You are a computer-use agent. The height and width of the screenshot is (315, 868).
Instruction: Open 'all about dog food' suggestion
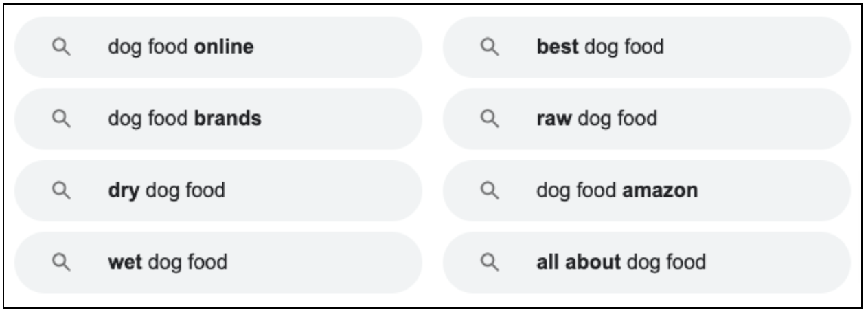click(647, 262)
